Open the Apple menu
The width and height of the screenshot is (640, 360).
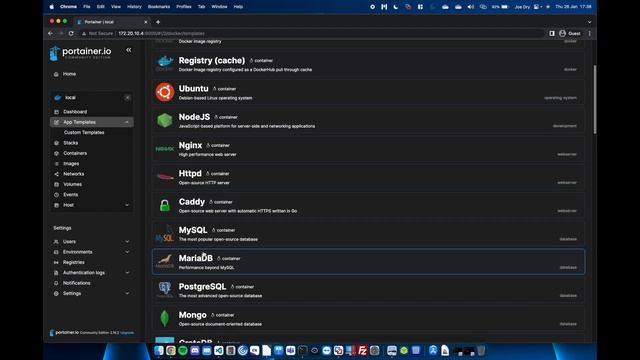pyautogui.click(x=52, y=7)
